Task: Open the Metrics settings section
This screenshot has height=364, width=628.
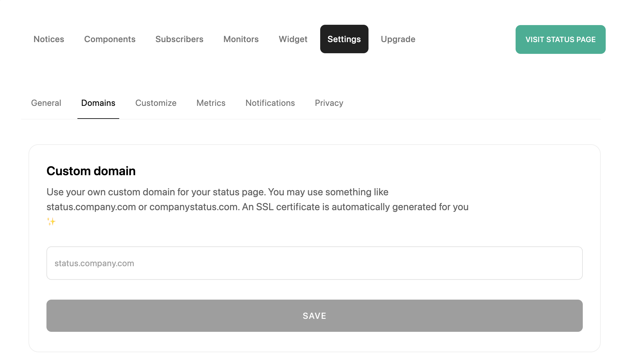Action: (211, 103)
